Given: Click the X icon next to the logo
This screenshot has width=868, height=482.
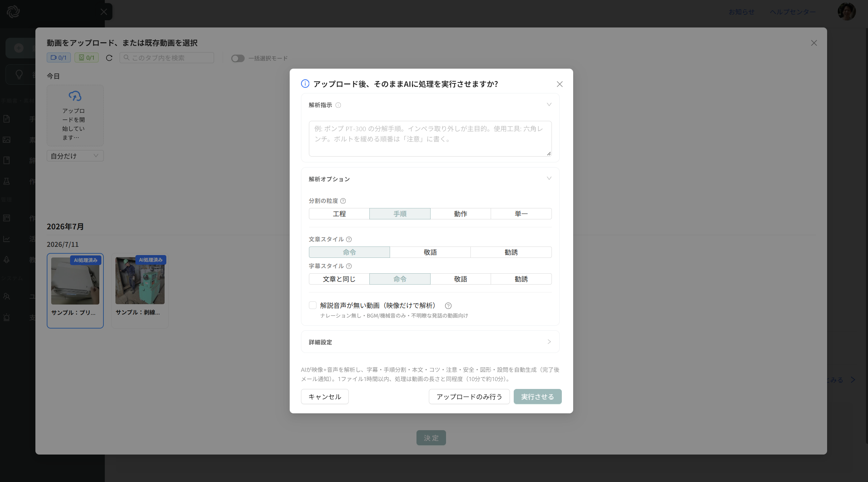Looking at the screenshot, I should [x=104, y=12].
